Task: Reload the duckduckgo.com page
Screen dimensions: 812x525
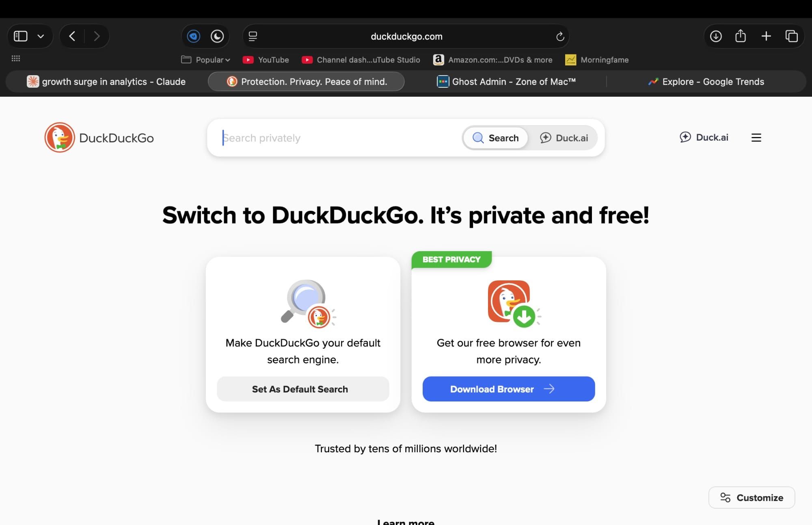Action: (560, 36)
